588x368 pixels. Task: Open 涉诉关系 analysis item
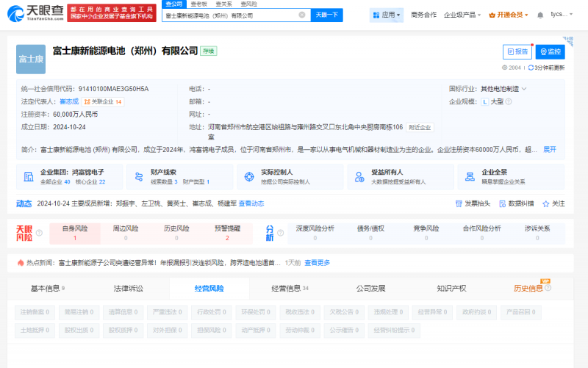click(x=537, y=233)
